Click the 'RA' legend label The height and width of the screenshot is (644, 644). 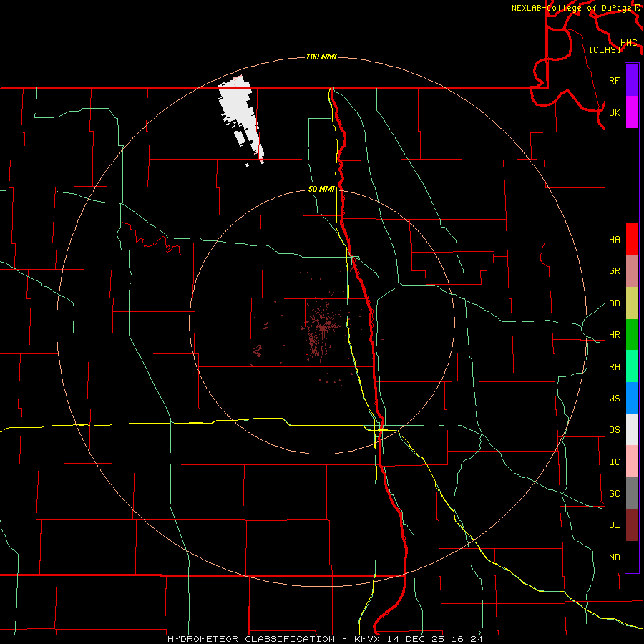[x=614, y=367]
